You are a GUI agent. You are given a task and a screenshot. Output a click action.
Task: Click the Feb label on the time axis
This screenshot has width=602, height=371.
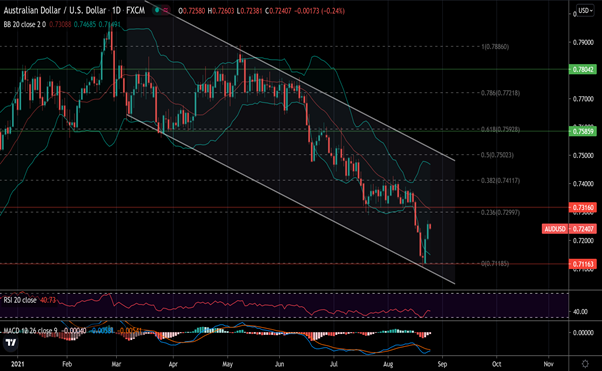tap(67, 364)
